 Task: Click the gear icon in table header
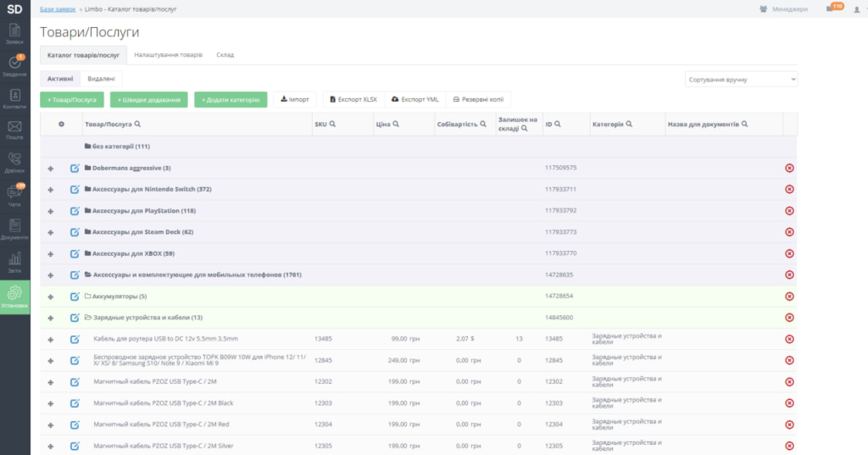point(61,124)
